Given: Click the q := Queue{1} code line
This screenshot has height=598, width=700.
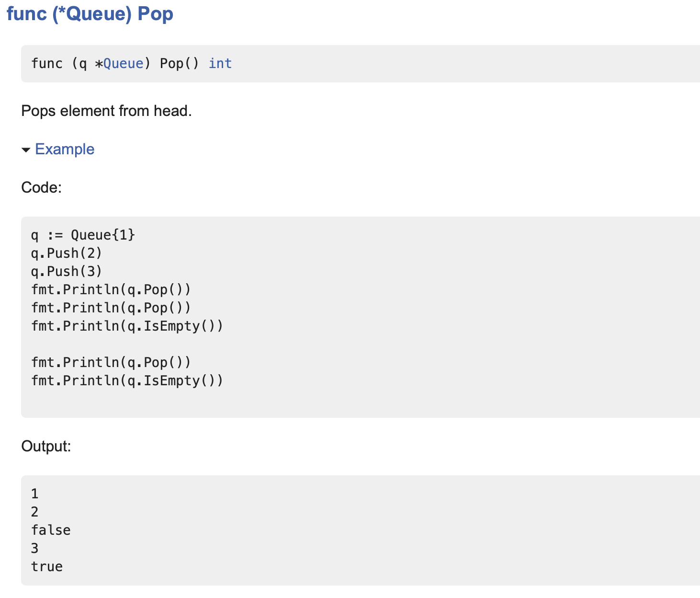Looking at the screenshot, I should tap(83, 235).
